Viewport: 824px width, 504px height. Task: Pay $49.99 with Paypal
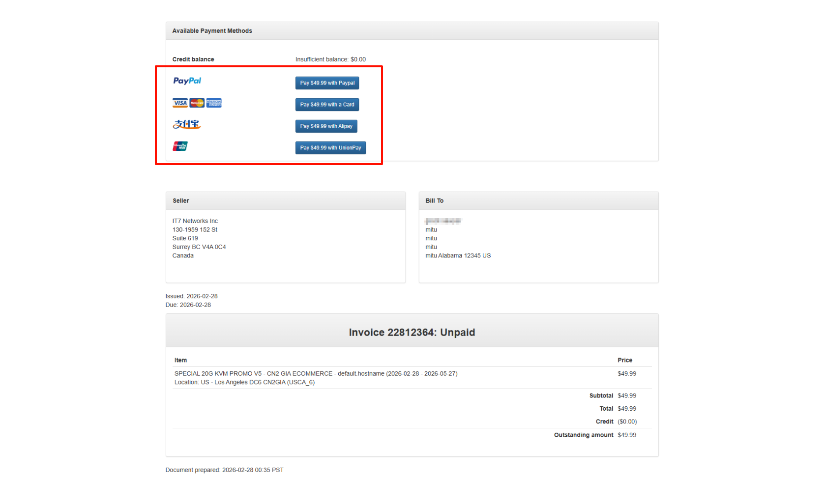[x=327, y=83]
